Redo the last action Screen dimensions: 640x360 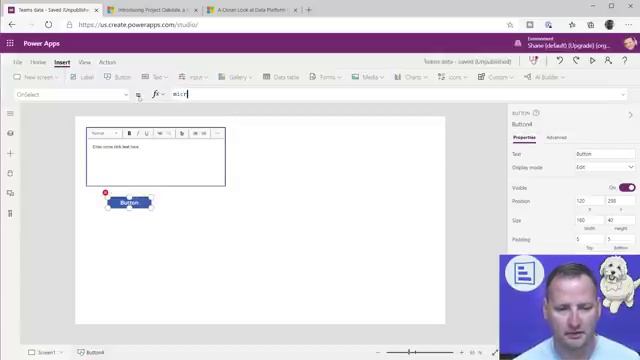[x=576, y=61]
